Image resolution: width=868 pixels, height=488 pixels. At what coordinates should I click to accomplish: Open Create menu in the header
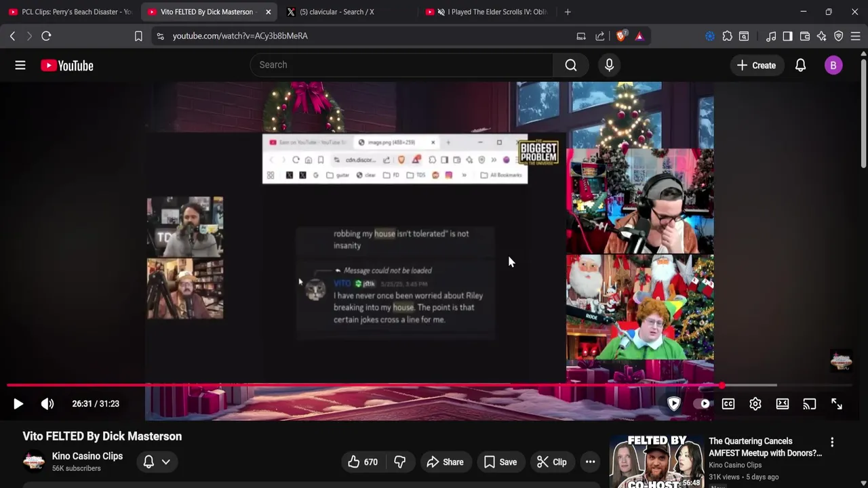coord(756,65)
